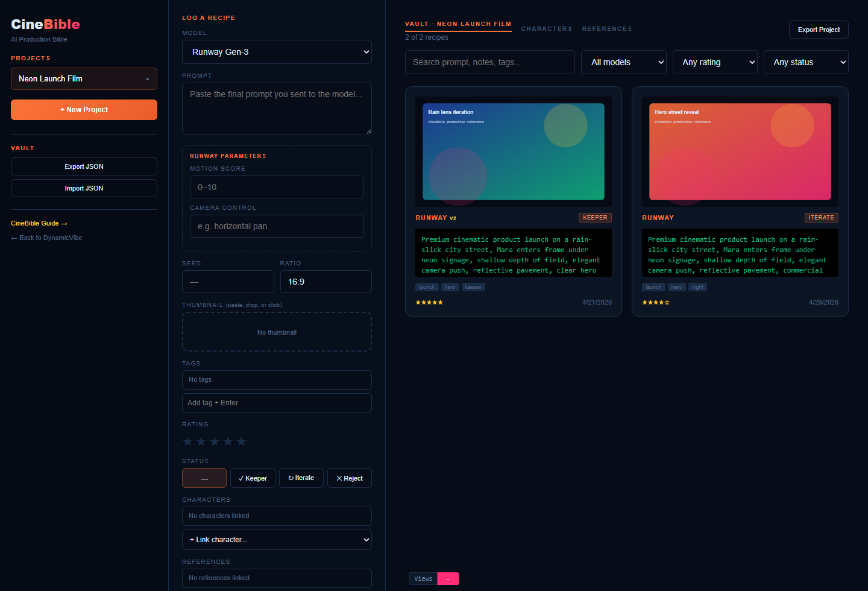Switch to the Vault · Neon Launch Film tab
Viewport: 868px width, 591px height.
coord(458,24)
